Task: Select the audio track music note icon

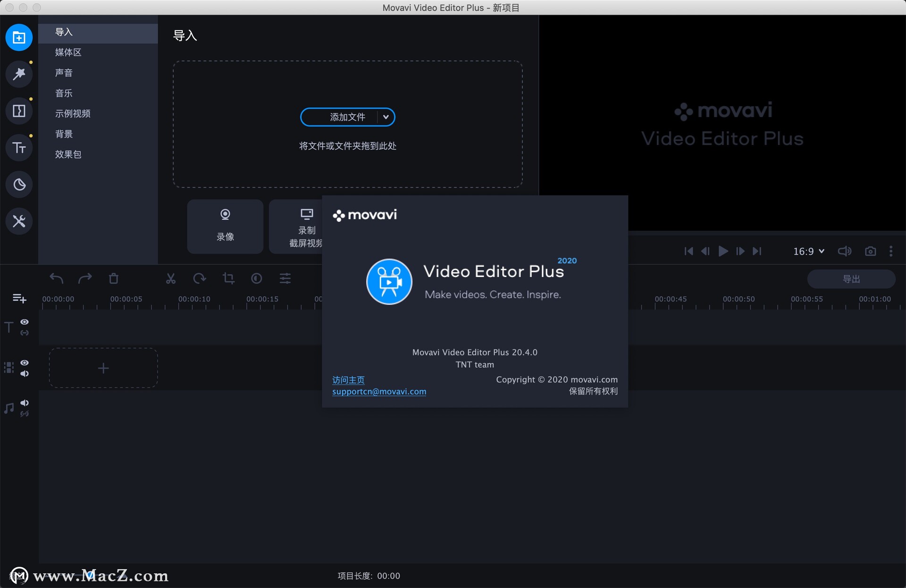Action: (x=9, y=408)
